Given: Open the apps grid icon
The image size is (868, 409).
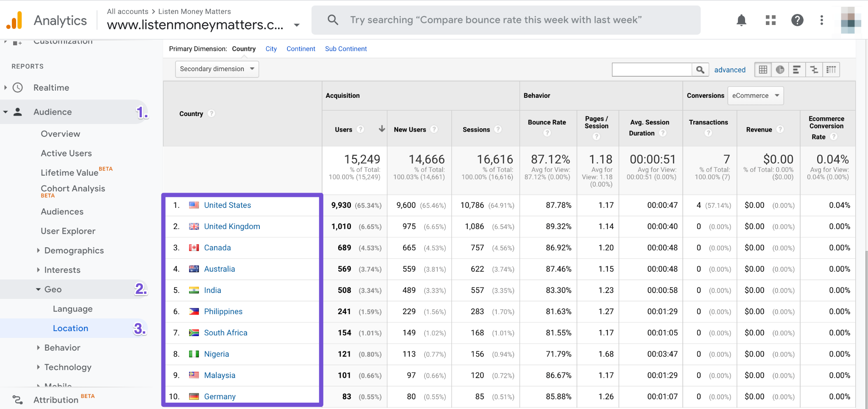Looking at the screenshot, I should pos(771,20).
